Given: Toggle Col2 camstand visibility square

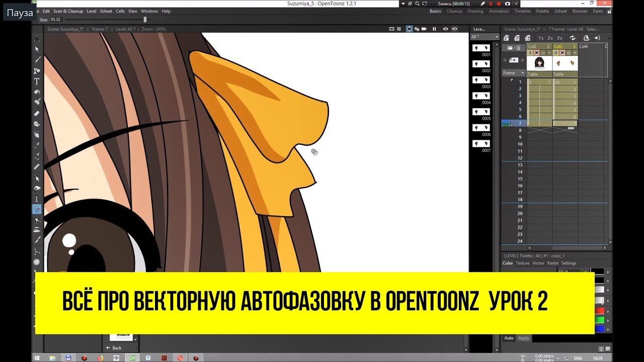Looking at the screenshot, I should pyautogui.click(x=536, y=52).
